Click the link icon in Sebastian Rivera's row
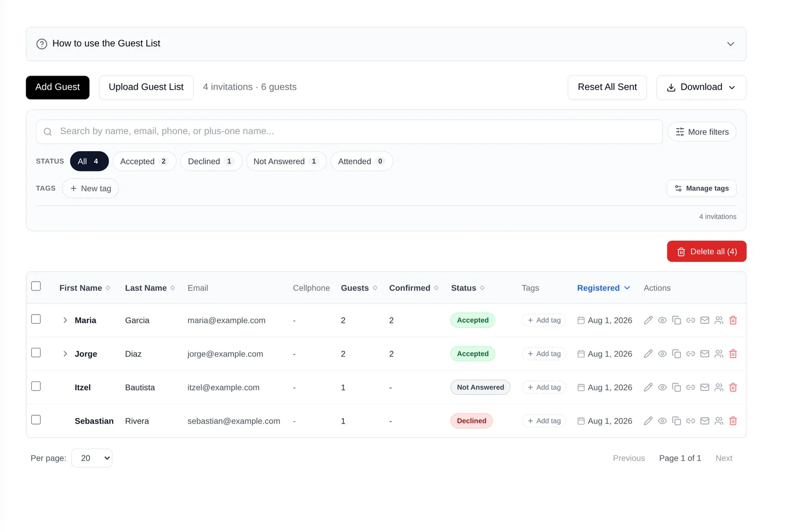The width and height of the screenshot is (789, 532). tap(691, 421)
